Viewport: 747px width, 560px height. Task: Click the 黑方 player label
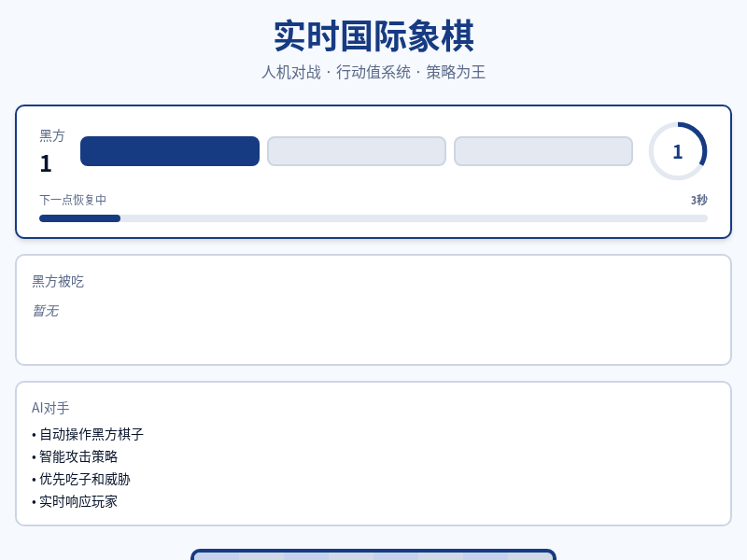[x=52, y=136]
